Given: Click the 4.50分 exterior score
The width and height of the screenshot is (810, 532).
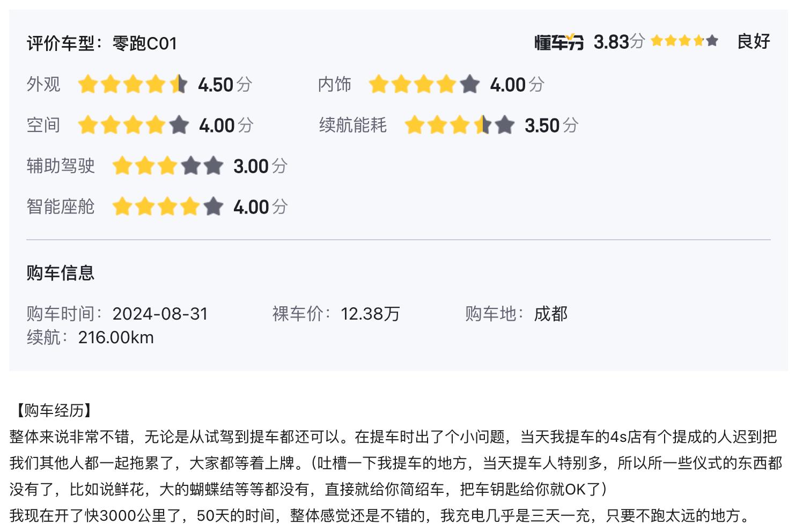Looking at the screenshot, I should (225, 85).
